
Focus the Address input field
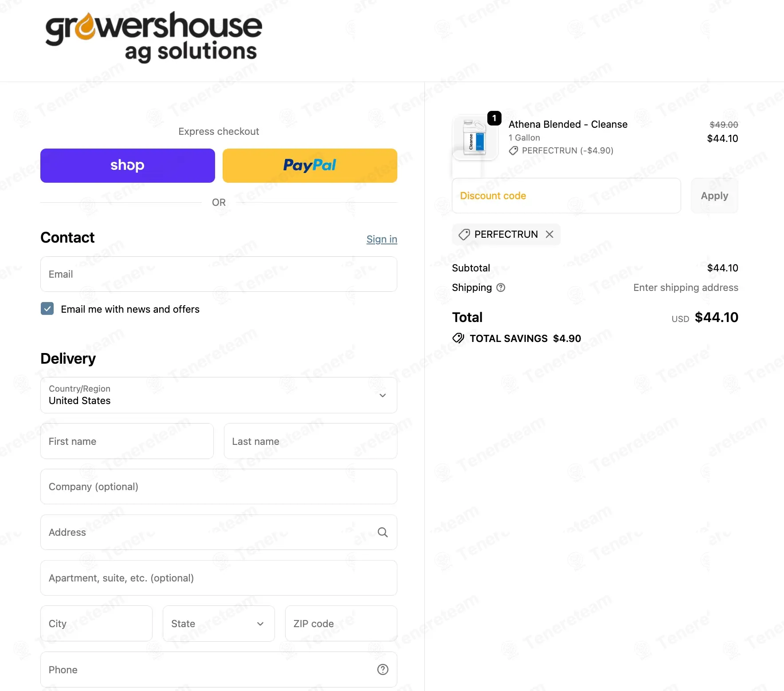[219, 532]
